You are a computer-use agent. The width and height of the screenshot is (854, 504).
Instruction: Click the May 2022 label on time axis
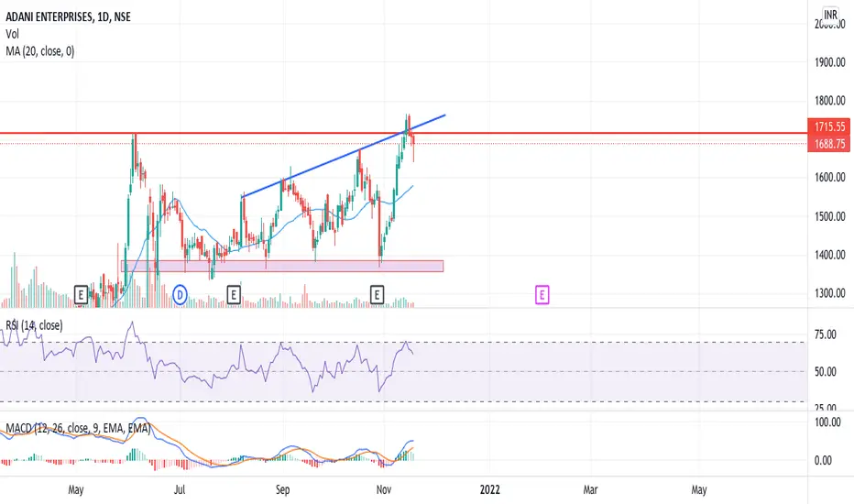tap(699, 490)
